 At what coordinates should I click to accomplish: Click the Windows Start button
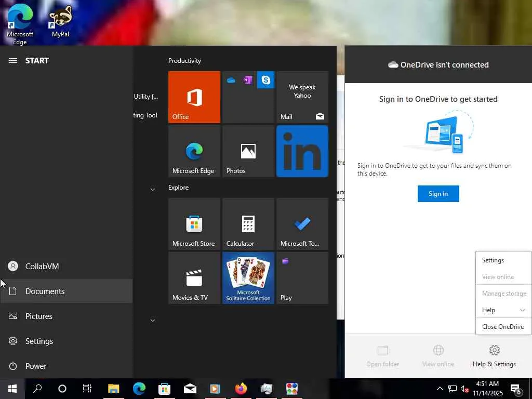pos(12,389)
